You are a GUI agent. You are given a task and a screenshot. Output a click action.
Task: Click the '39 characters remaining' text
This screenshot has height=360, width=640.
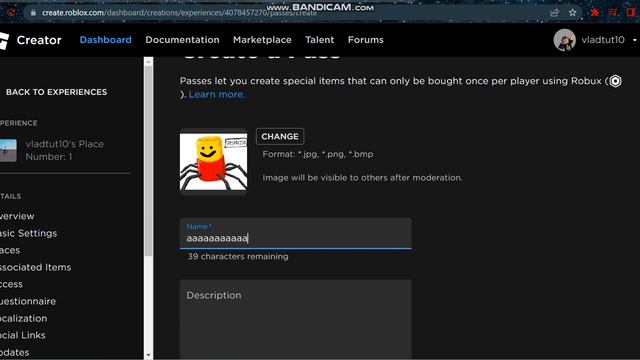[238, 257]
